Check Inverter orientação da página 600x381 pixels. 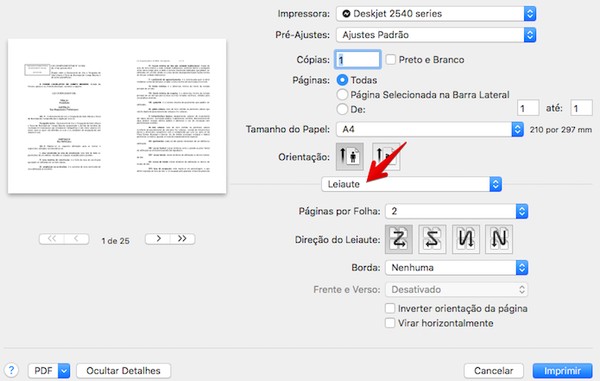click(x=390, y=308)
